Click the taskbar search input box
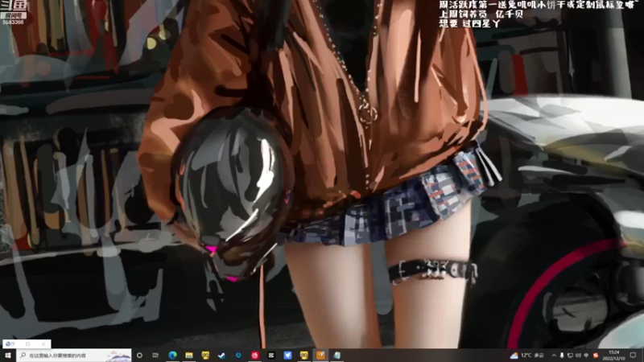Screen dimensions: 644x362 [74, 355]
